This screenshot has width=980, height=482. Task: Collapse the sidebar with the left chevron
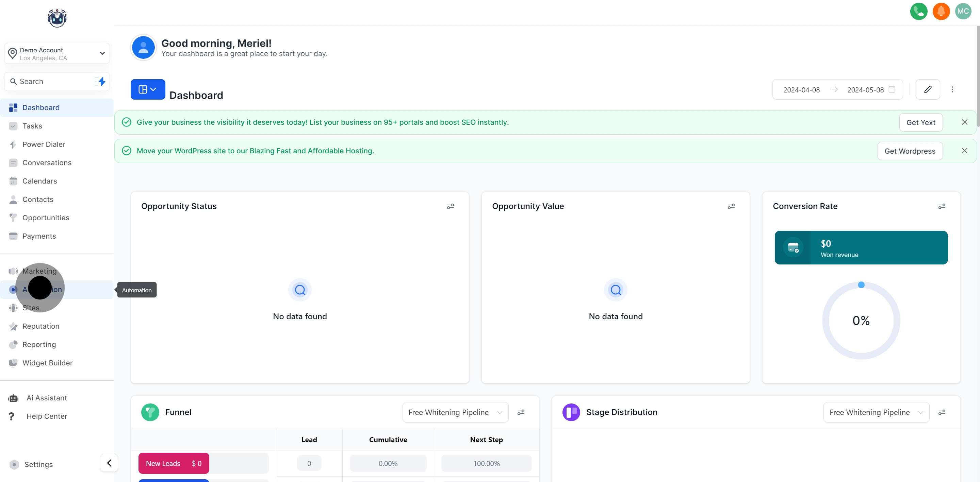109,463
